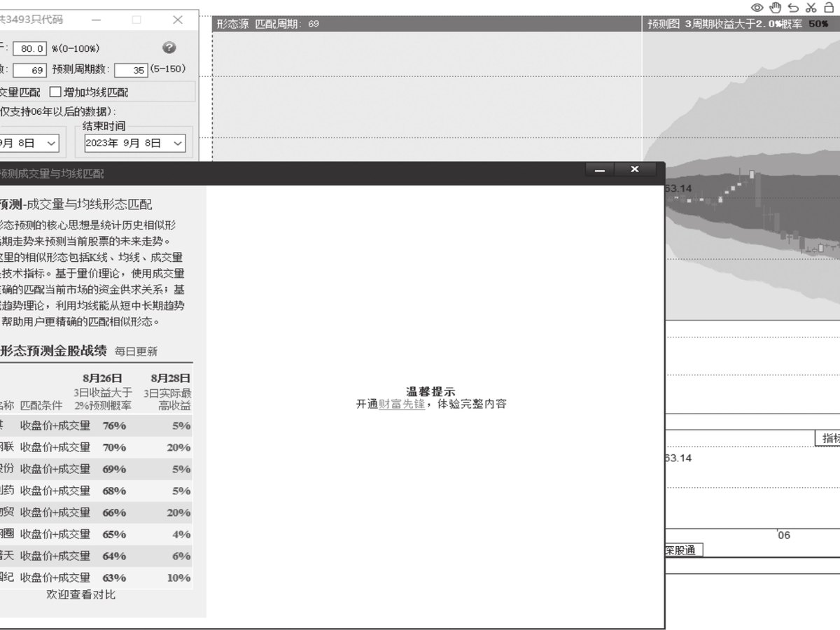The height and width of the screenshot is (630, 840).
Task: Click the 形态预测金股战绩 heading
Action: 53,351
